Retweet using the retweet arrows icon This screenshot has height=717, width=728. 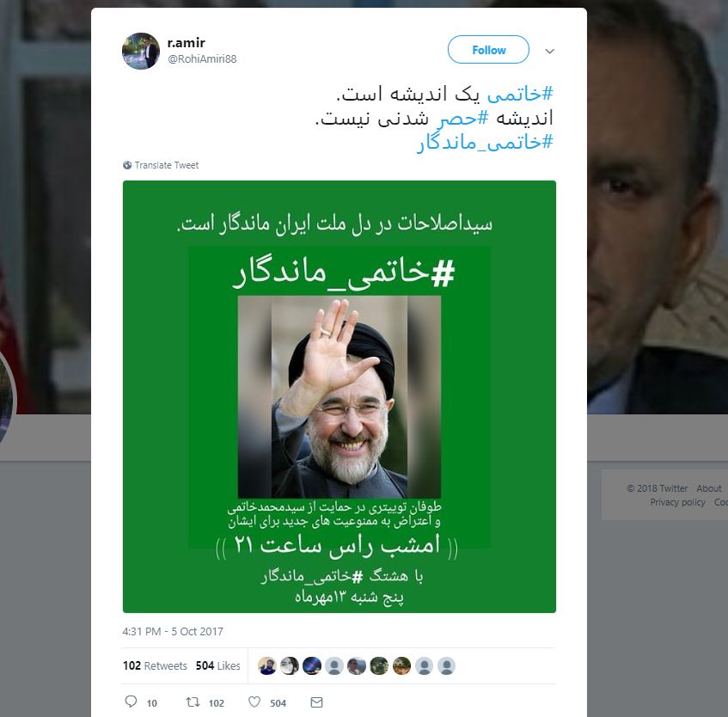(x=193, y=702)
